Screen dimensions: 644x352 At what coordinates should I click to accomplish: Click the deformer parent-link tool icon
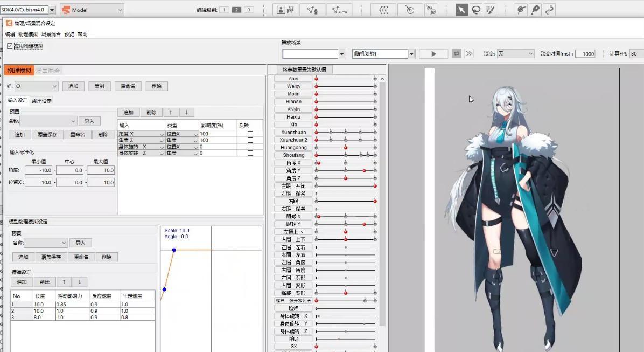coord(431,10)
